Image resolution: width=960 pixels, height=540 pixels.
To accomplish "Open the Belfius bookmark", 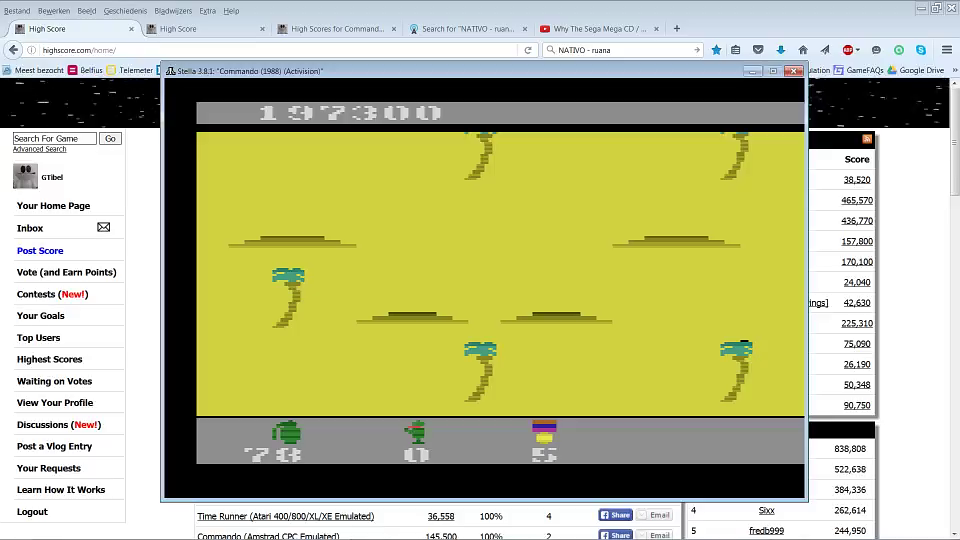I will [85, 70].
